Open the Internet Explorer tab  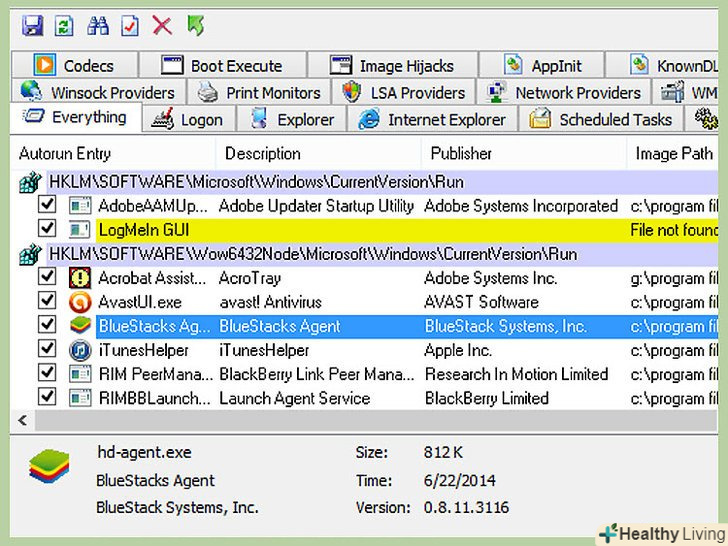432,120
